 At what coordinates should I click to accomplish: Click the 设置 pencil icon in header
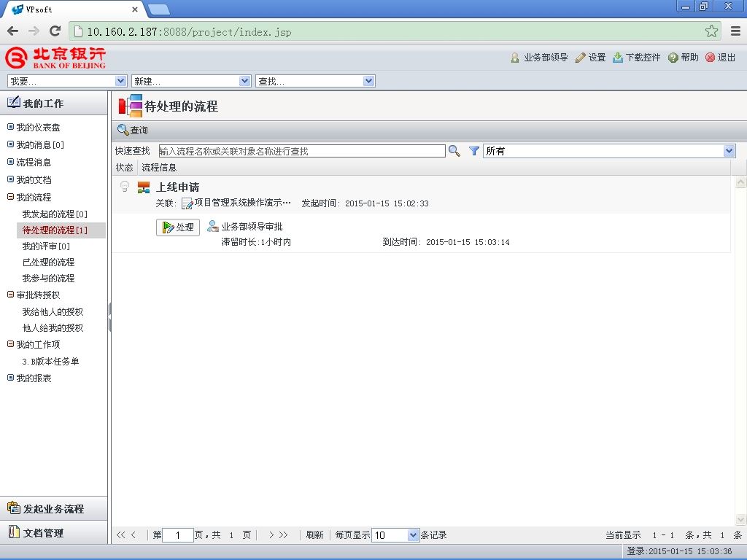580,58
